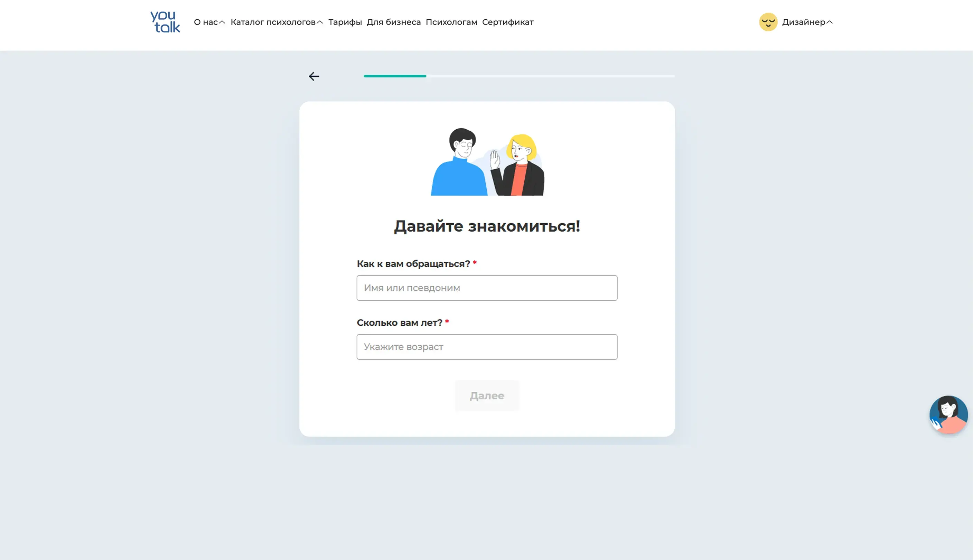This screenshot has height=560, width=973.
Task: Click the Укажите возраст field
Action: 487,346
